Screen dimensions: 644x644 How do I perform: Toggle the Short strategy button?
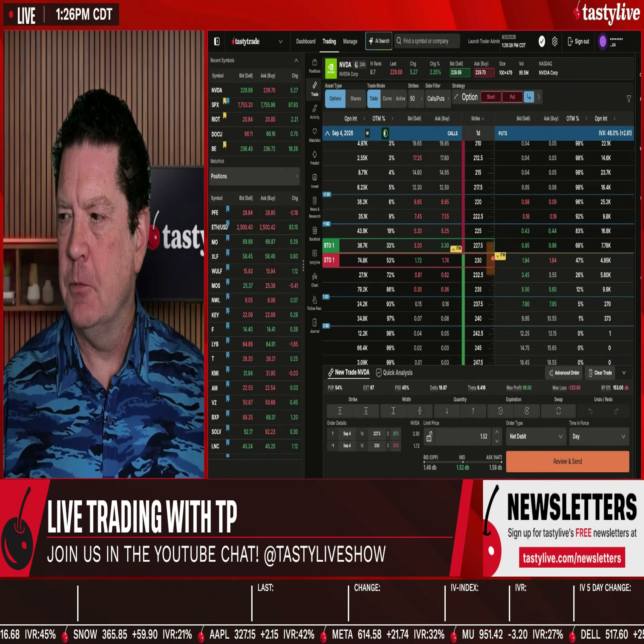[x=491, y=97]
